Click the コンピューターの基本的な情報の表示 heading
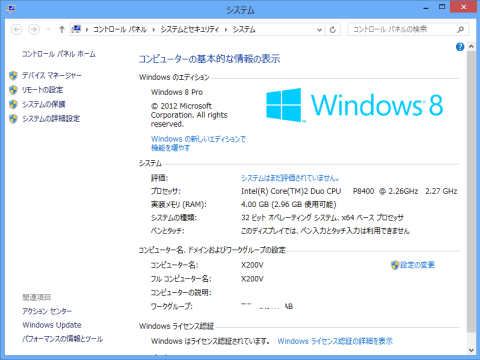 coord(209,59)
